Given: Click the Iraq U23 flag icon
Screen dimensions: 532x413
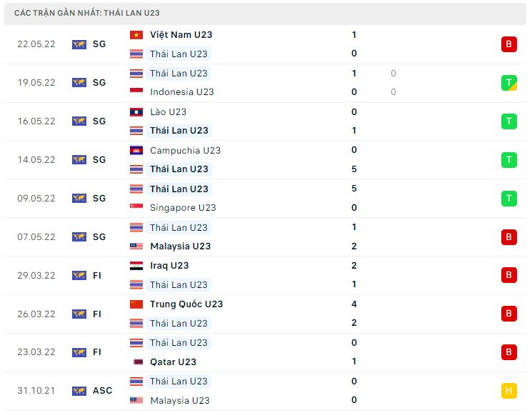Looking at the screenshot, I should (x=136, y=266).
